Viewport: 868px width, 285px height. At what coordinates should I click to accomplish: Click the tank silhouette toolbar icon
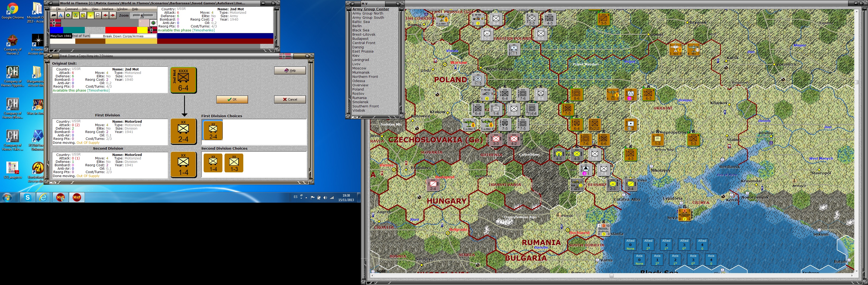click(54, 16)
